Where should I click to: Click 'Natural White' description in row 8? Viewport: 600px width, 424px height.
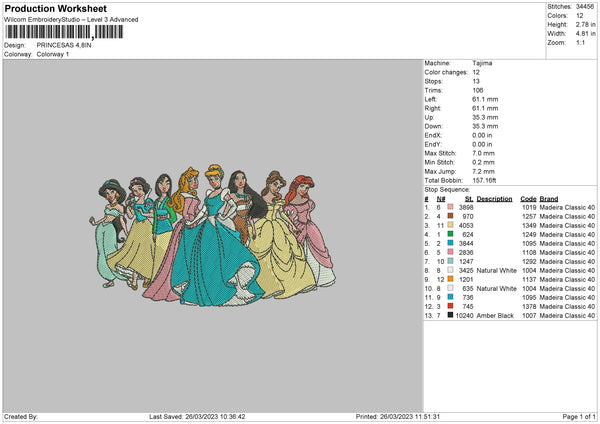[x=497, y=270]
